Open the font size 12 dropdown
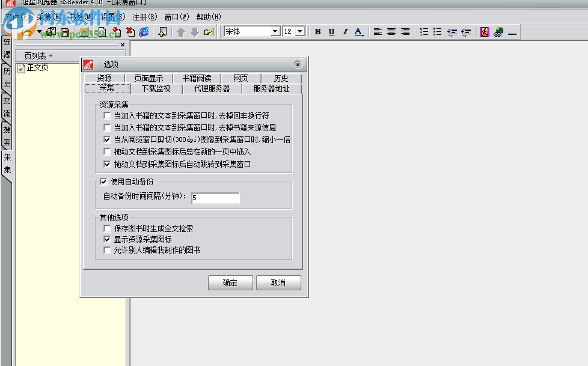This screenshot has width=588, height=366. pos(301,31)
